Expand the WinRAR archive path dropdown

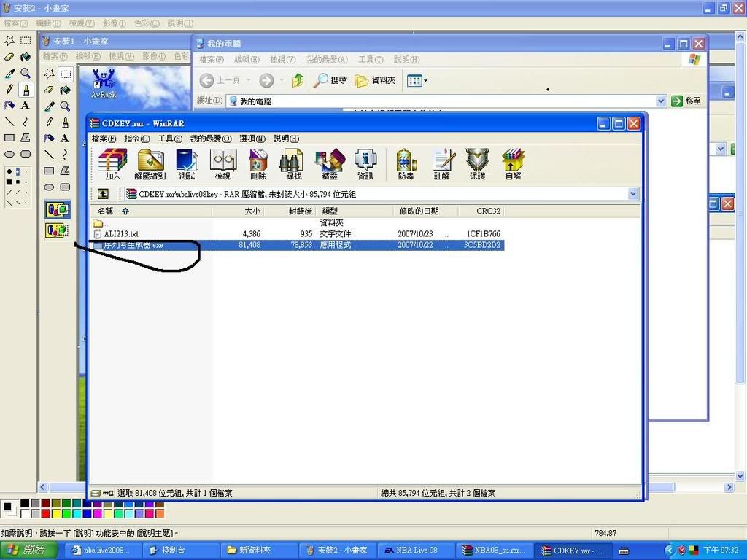click(633, 194)
